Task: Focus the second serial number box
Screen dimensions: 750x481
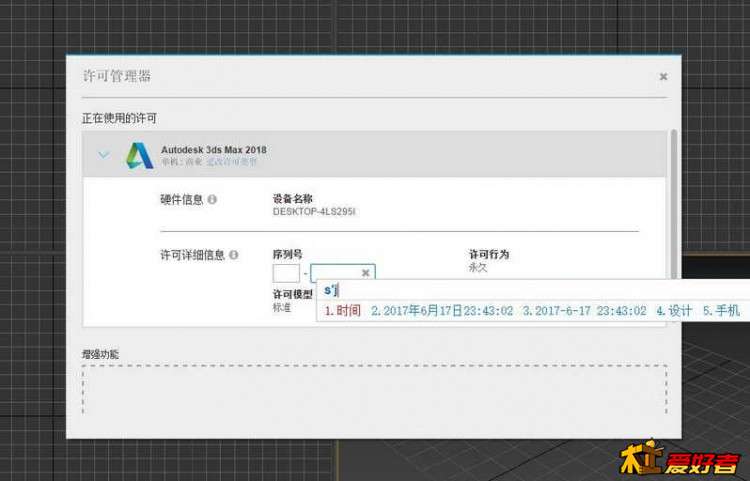Action: 342,273
